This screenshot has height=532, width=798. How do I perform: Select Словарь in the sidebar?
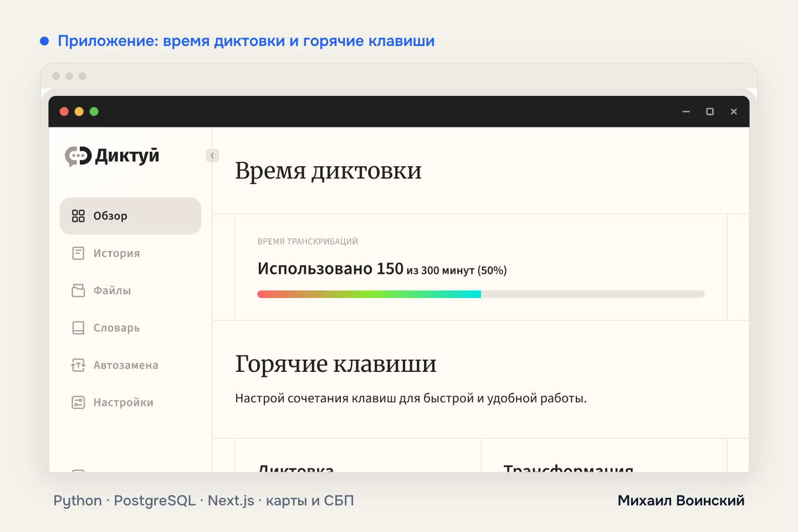[130, 328]
